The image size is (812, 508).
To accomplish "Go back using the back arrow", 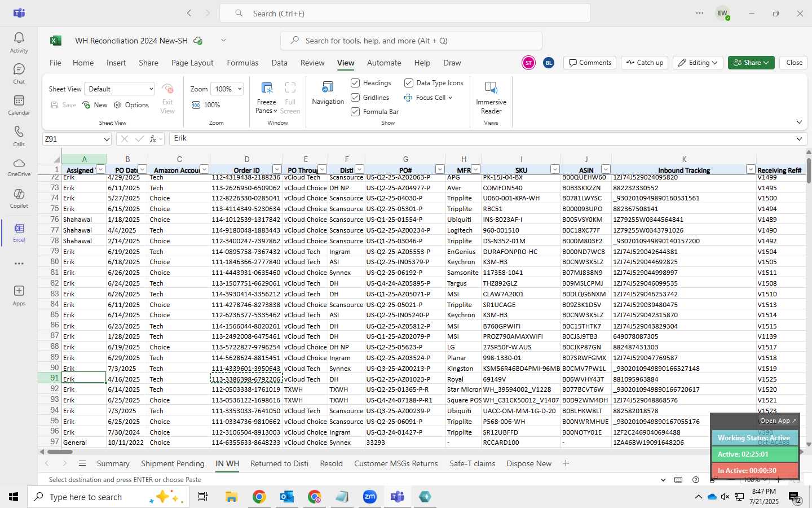I will pyautogui.click(x=189, y=13).
